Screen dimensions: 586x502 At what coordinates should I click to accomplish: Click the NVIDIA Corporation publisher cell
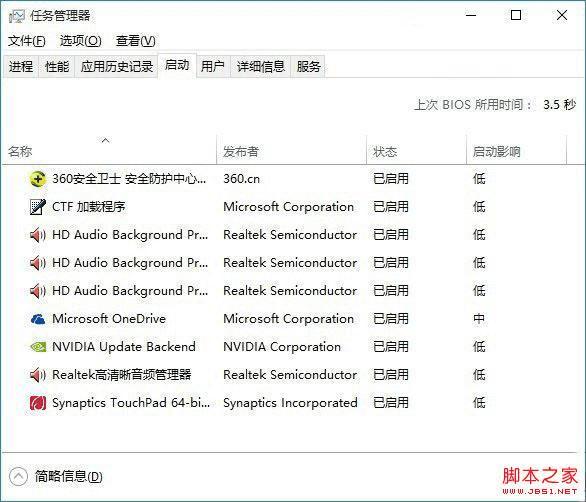coord(282,347)
